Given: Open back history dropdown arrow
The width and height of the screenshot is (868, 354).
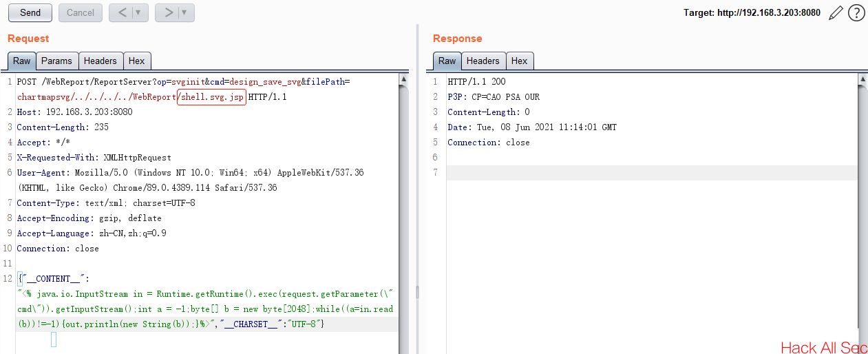Looking at the screenshot, I should click(x=140, y=12).
